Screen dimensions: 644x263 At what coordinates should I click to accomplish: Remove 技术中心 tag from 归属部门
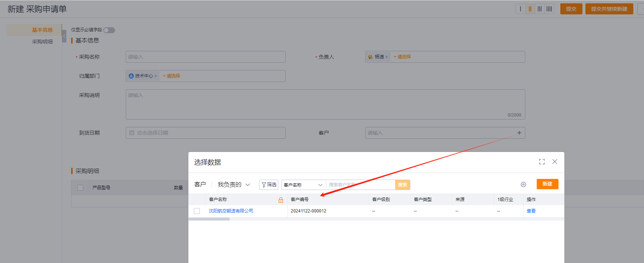[156, 76]
